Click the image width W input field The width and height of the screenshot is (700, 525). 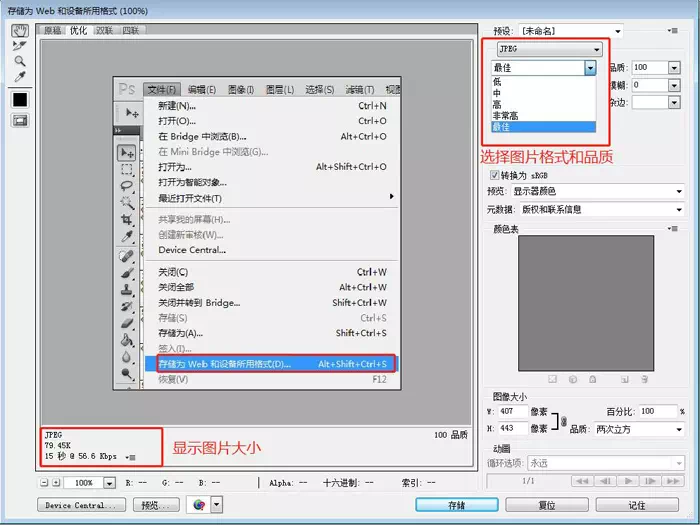513,411
